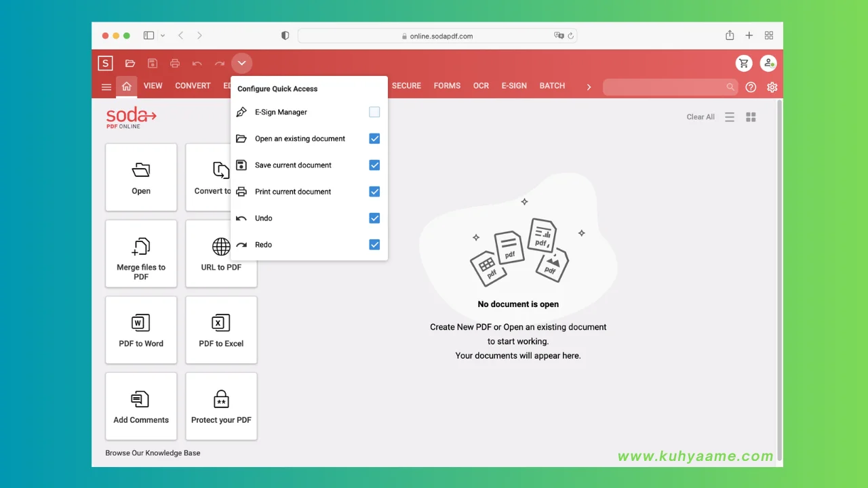Uncheck the Open an existing document checkbox

coord(374,138)
